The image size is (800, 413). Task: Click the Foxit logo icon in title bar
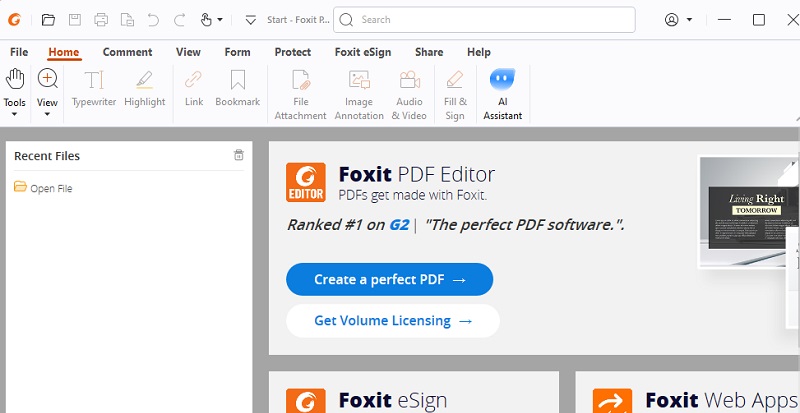point(14,20)
